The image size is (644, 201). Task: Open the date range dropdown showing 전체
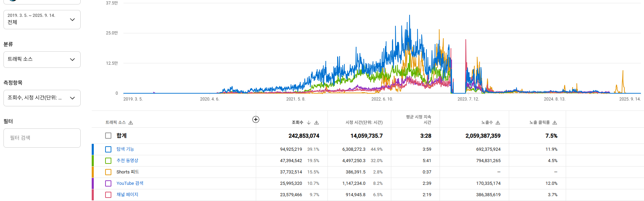point(42,20)
